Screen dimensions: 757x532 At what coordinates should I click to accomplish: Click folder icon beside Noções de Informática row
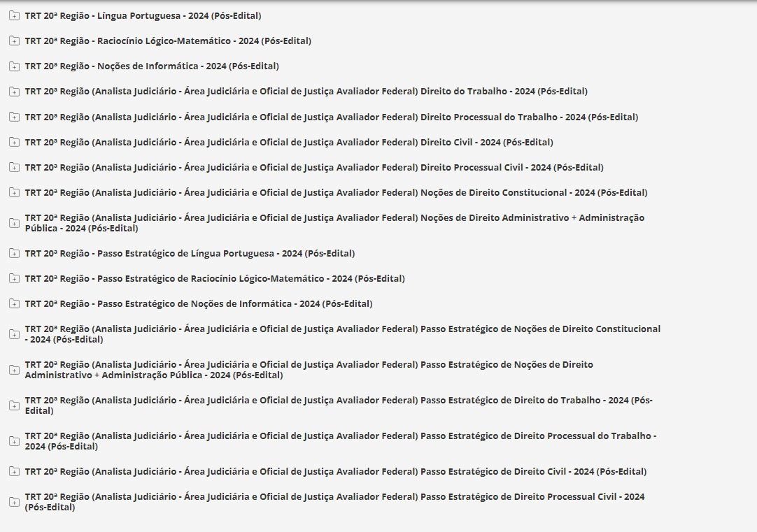[x=14, y=66]
